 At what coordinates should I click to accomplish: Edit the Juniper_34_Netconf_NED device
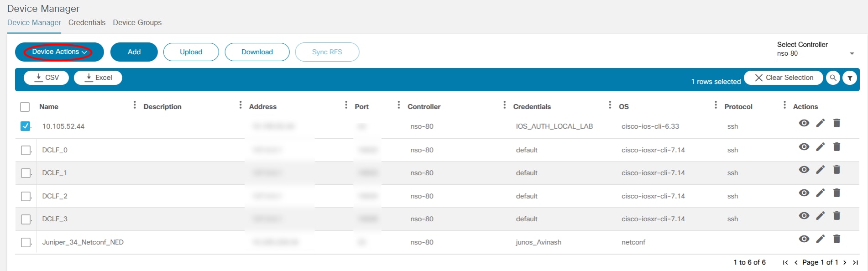821,239
